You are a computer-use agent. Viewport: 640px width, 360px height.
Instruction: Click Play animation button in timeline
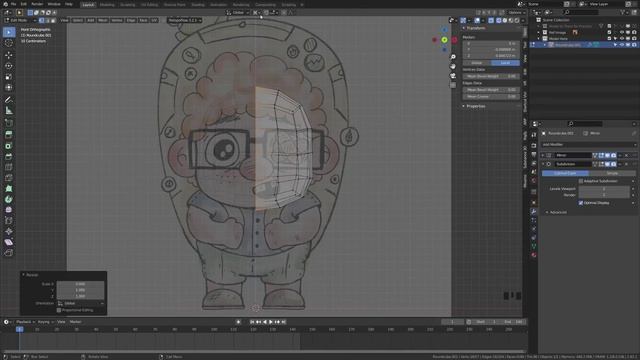point(271,322)
